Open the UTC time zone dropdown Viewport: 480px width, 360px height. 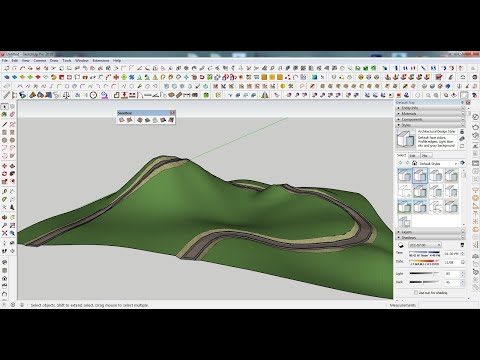pos(425,245)
